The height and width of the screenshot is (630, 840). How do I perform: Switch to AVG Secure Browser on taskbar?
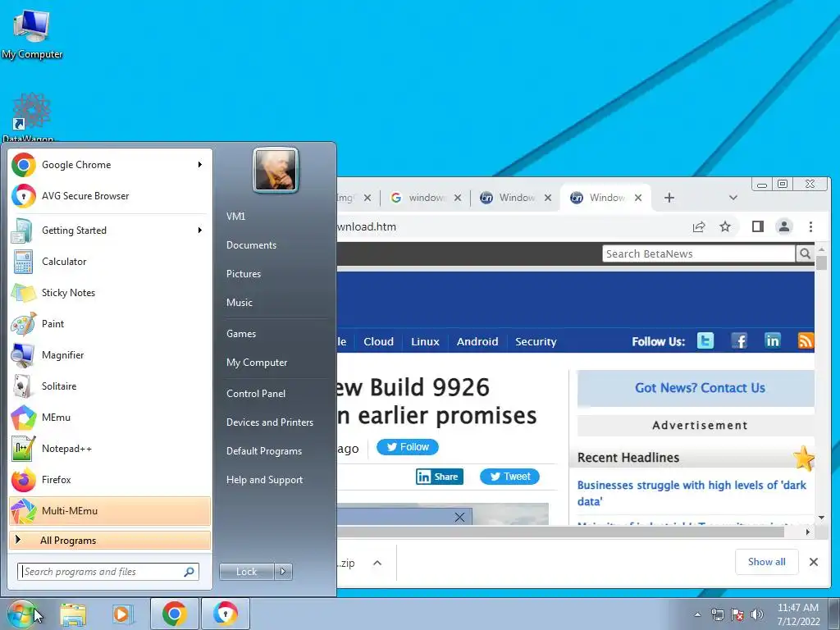[x=225, y=614]
